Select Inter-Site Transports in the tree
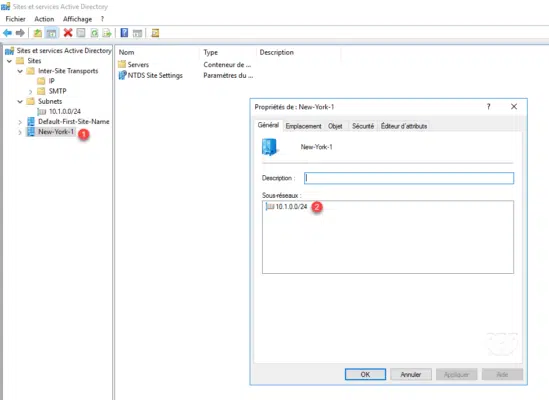The width and height of the screenshot is (549, 400). pos(68,71)
